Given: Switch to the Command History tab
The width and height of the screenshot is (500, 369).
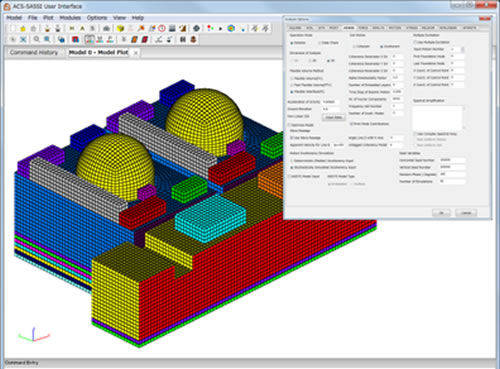Looking at the screenshot, I should (x=34, y=53).
